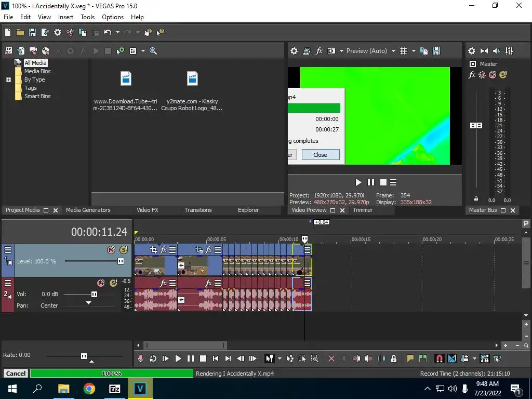The height and width of the screenshot is (399, 532).
Task: Adjust audio track Vol slider
Action: tap(95, 294)
